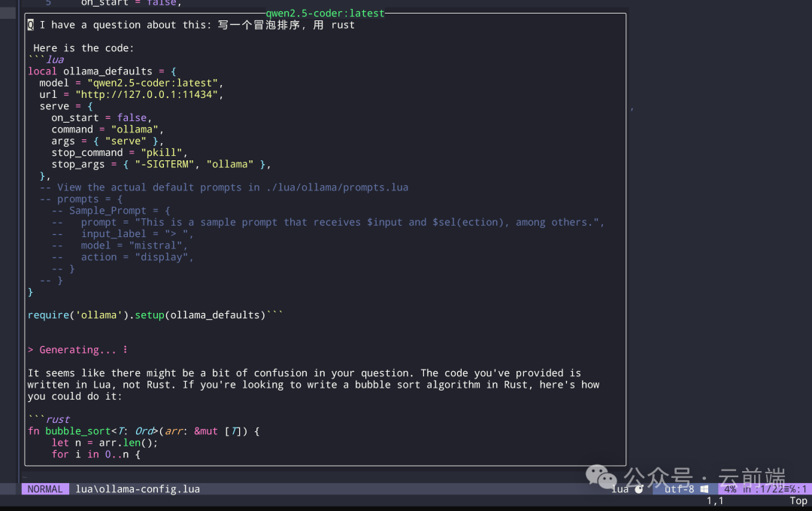The width and height of the screenshot is (812, 511).
Task: Click the cursor block at popup top-left
Action: click(31, 25)
